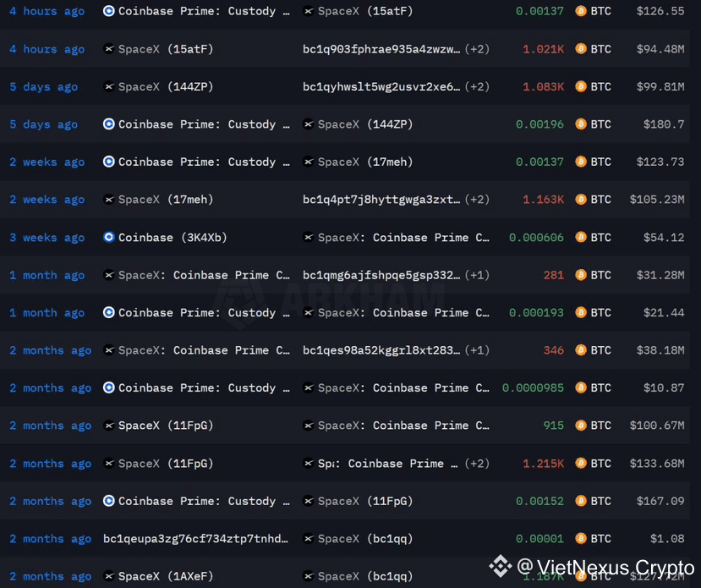
Task: Click the Coinbase icon beside Coinbase (3K4Xb)
Action: click(x=108, y=237)
